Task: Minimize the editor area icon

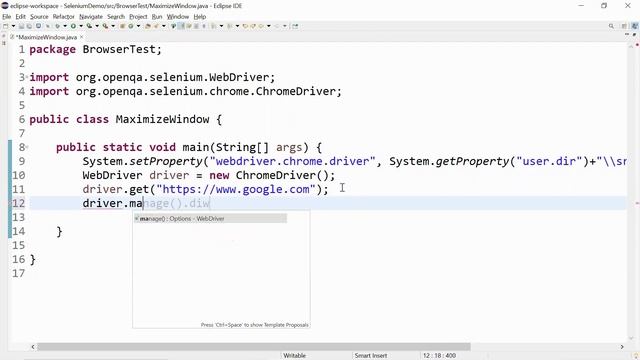Action: click(627, 35)
